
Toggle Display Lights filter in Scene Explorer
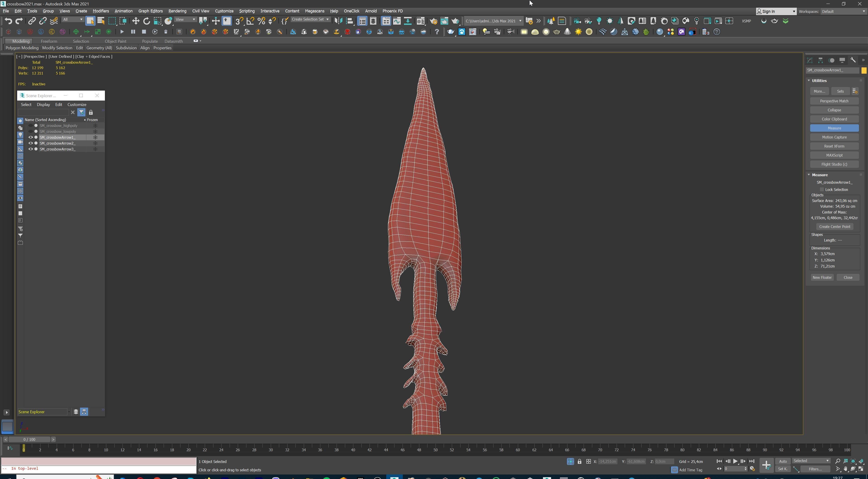20,135
